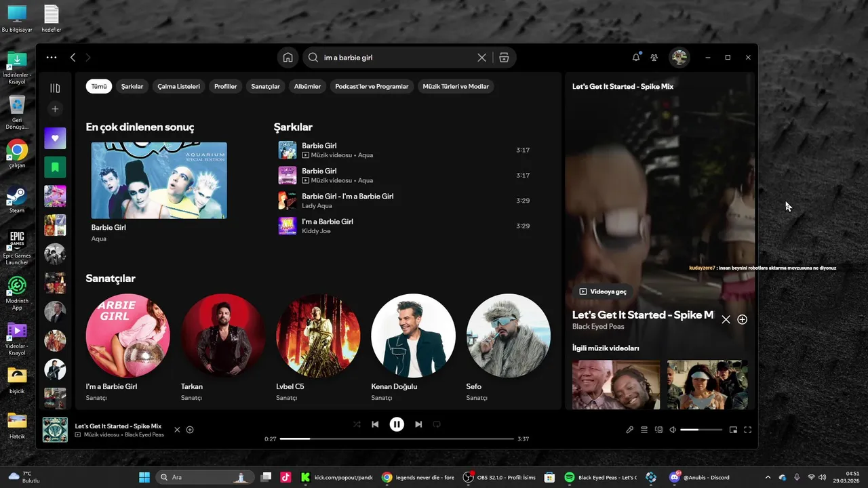Play the first Barbie Girl song row

pyautogui.click(x=404, y=150)
